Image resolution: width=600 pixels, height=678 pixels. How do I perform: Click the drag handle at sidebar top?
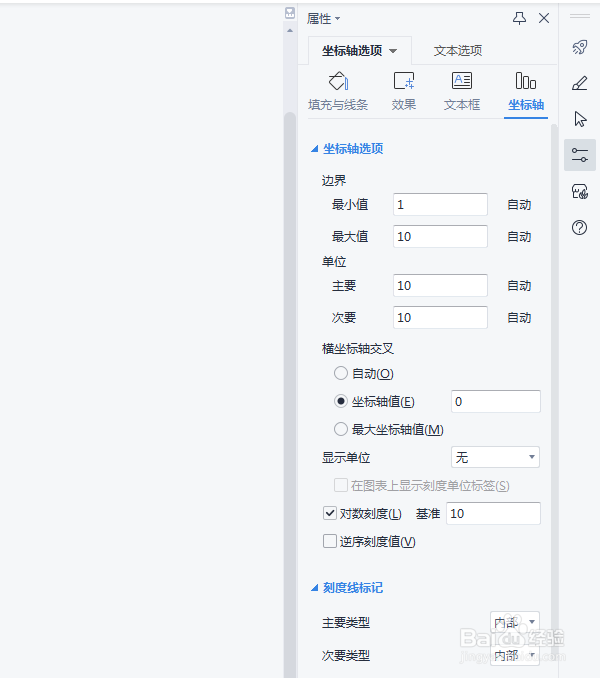pos(580,16)
